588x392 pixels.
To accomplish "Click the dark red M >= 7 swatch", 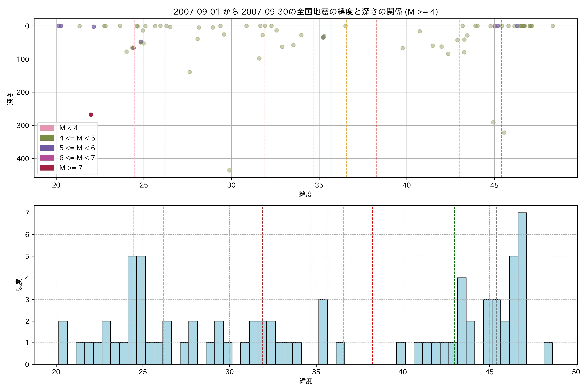I will tap(47, 168).
